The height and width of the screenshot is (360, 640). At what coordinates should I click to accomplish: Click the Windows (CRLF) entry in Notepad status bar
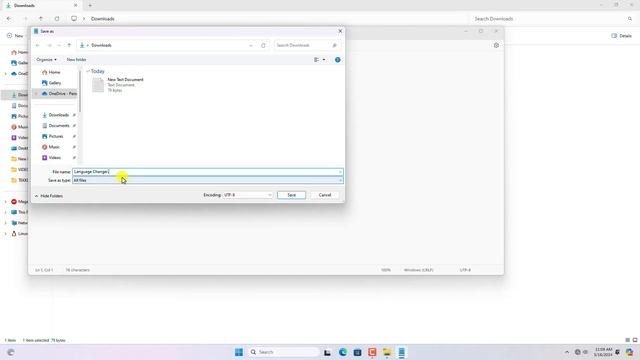pos(418,270)
